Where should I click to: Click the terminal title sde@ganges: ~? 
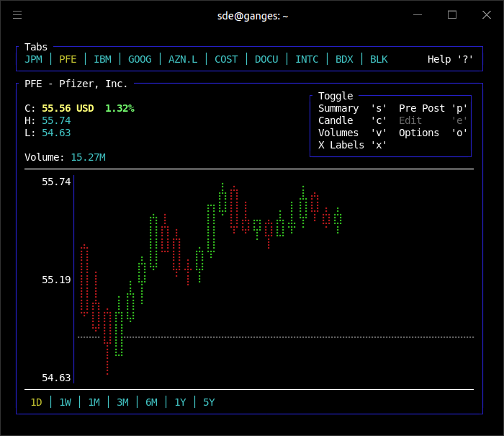tap(253, 16)
